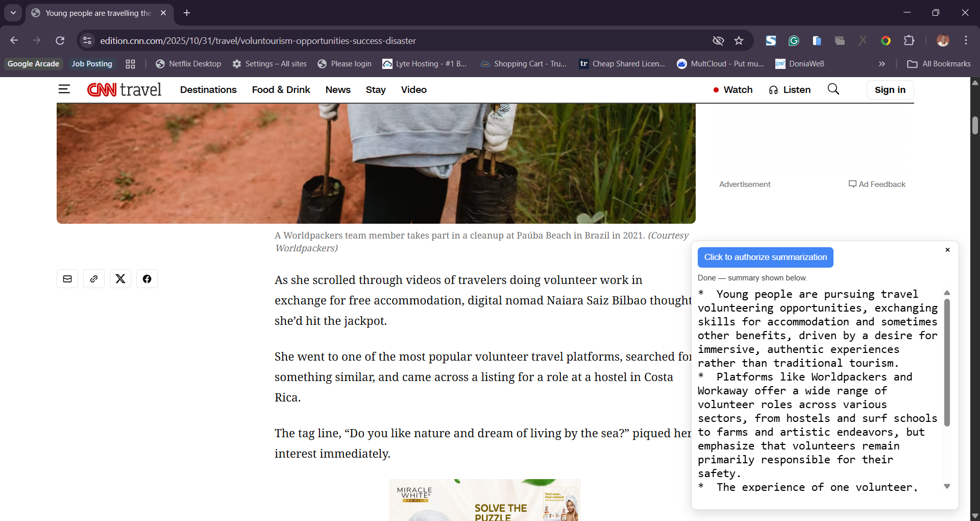Copy article link icon
The image size is (980, 521).
pyautogui.click(x=94, y=279)
